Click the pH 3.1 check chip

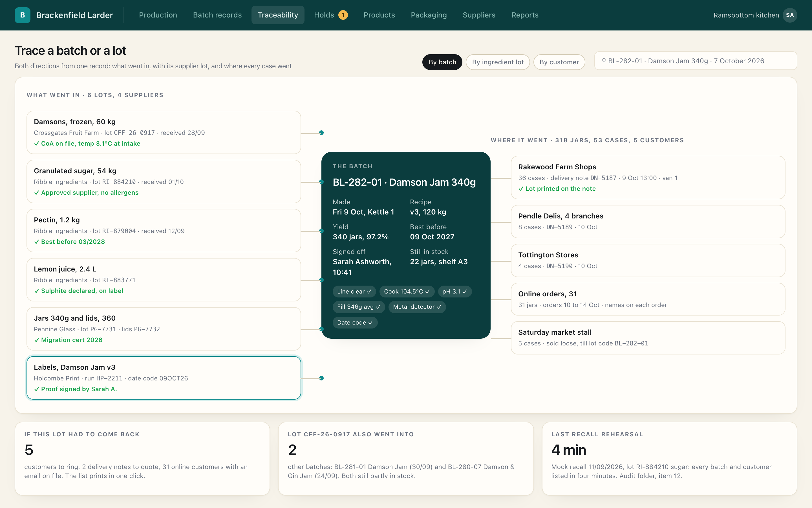(455, 292)
